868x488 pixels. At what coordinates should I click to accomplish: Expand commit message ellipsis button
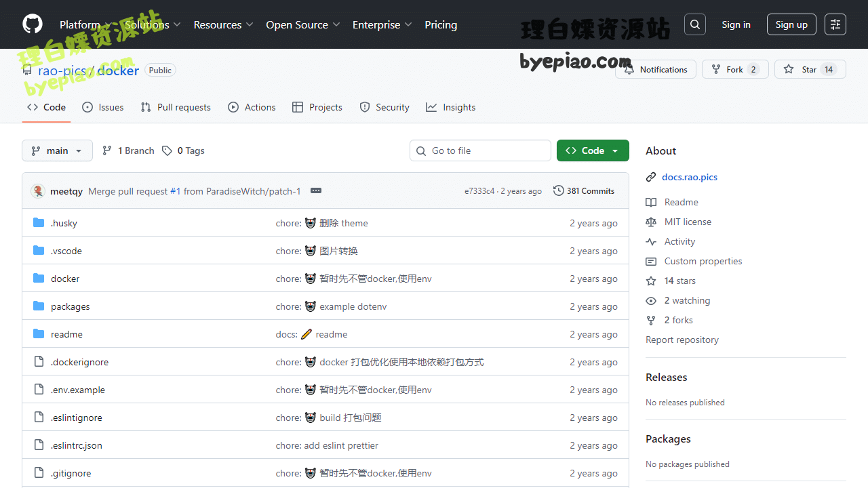coord(316,191)
